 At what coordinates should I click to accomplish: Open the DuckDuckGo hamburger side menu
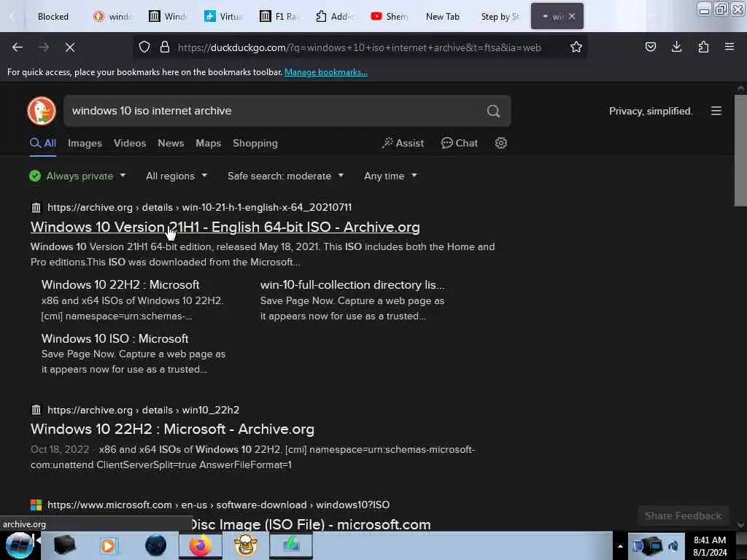click(716, 111)
